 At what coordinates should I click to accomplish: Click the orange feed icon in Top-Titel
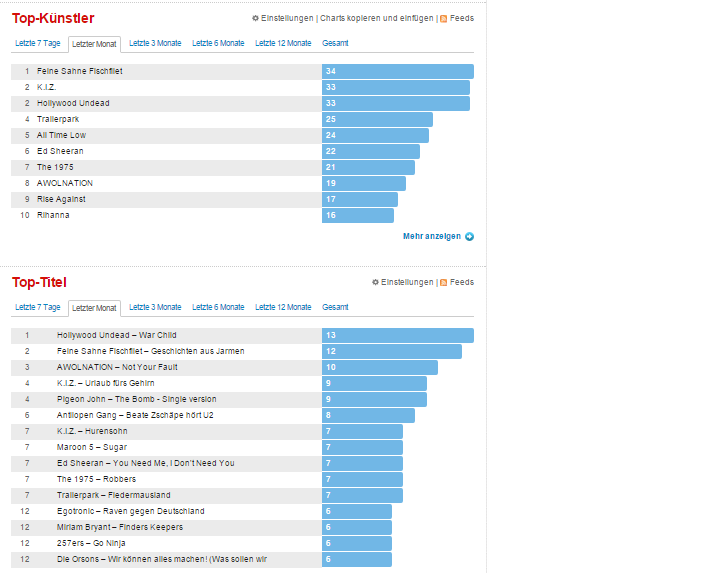pos(444,282)
